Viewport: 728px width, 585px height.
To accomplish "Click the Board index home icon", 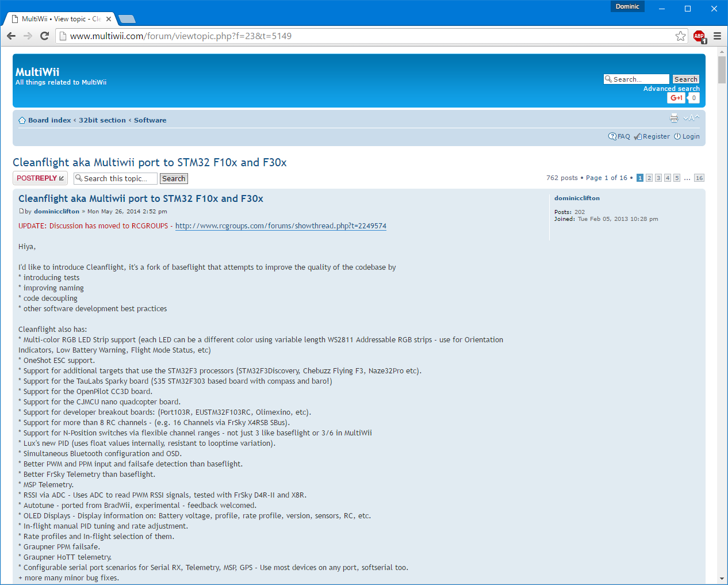I will [x=22, y=120].
